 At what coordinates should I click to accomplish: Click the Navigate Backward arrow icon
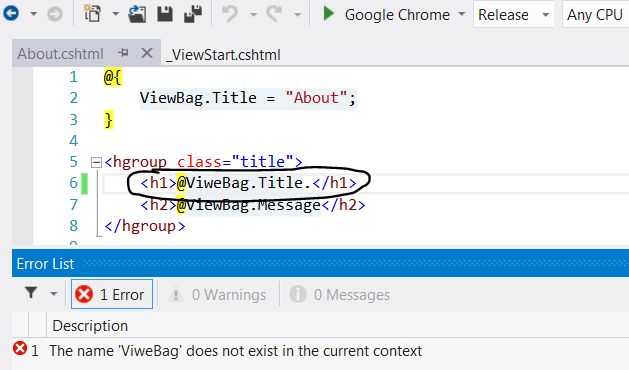tap(10, 14)
